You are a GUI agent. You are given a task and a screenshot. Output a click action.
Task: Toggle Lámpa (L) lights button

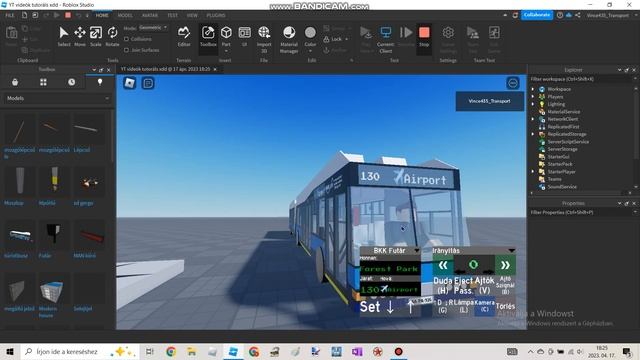click(464, 306)
